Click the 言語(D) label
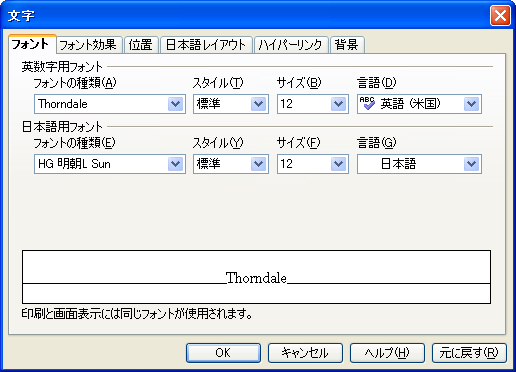Image resolution: width=516 pixels, height=372 pixels. pyautogui.click(x=377, y=83)
